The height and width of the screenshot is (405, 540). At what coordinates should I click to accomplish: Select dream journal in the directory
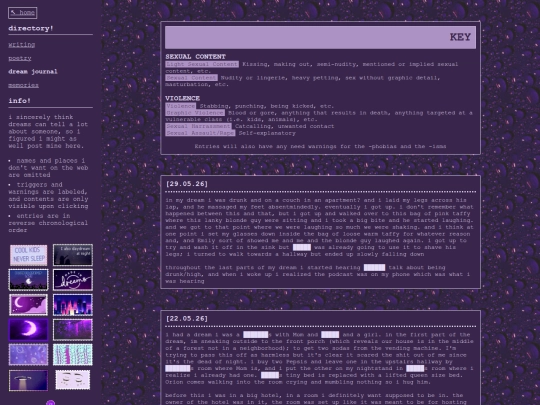pyautogui.click(x=33, y=72)
